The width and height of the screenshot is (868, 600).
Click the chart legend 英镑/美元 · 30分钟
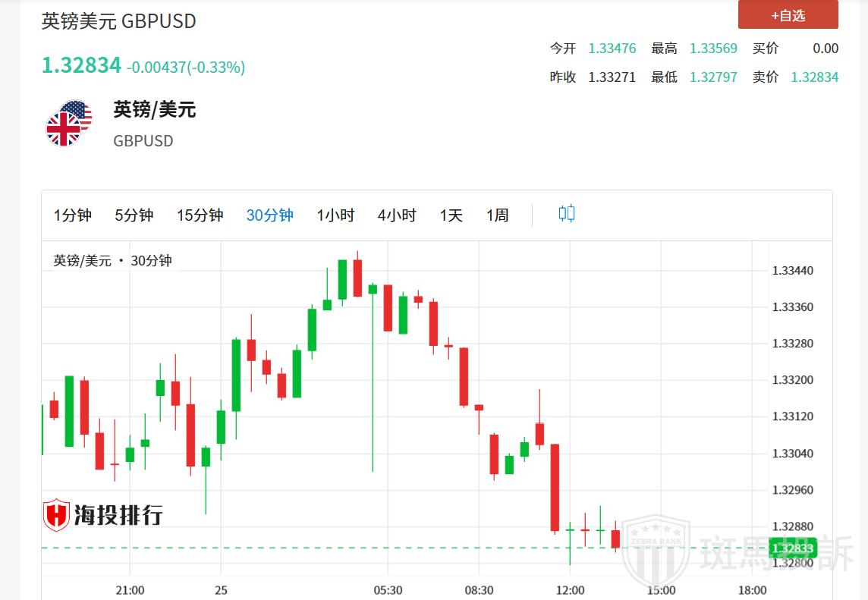pos(113,261)
